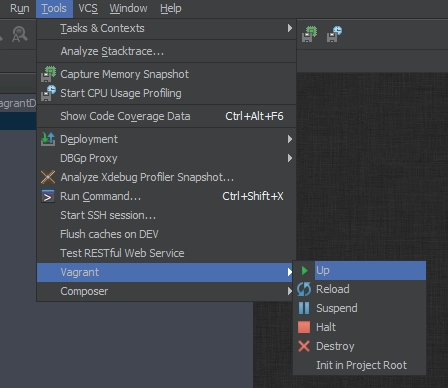
Task: Open the Run menu
Action: point(20,8)
